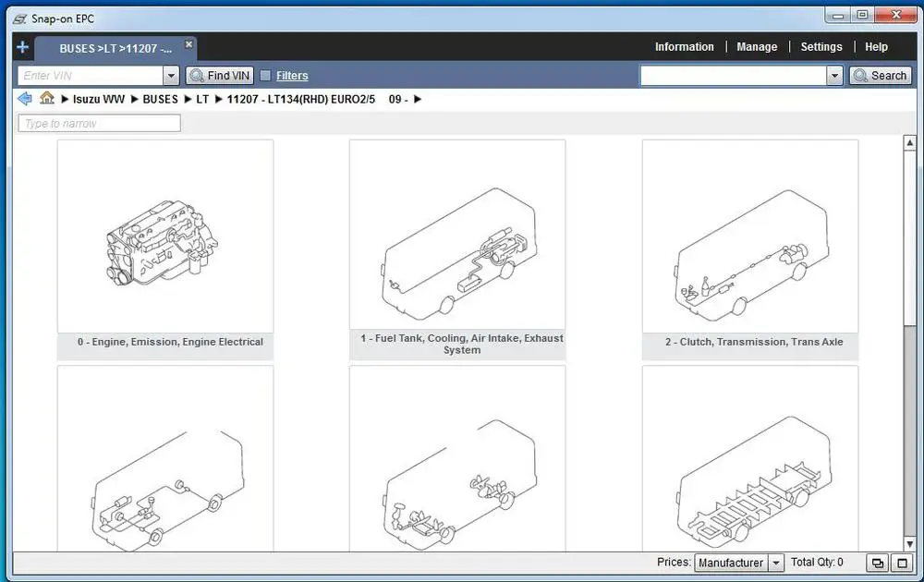
Task: Maximize the Snap-on EPC window
Action: (x=863, y=15)
